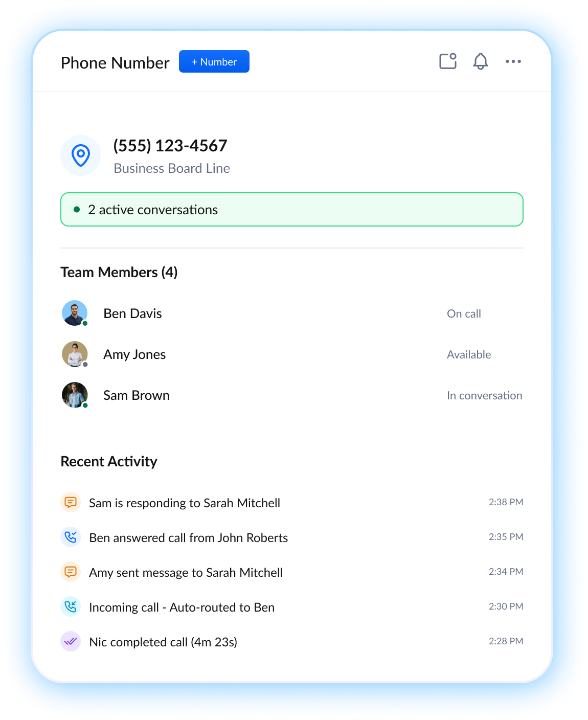Click Sam Brown's In conversation status
The image size is (588, 720).
[x=484, y=395]
